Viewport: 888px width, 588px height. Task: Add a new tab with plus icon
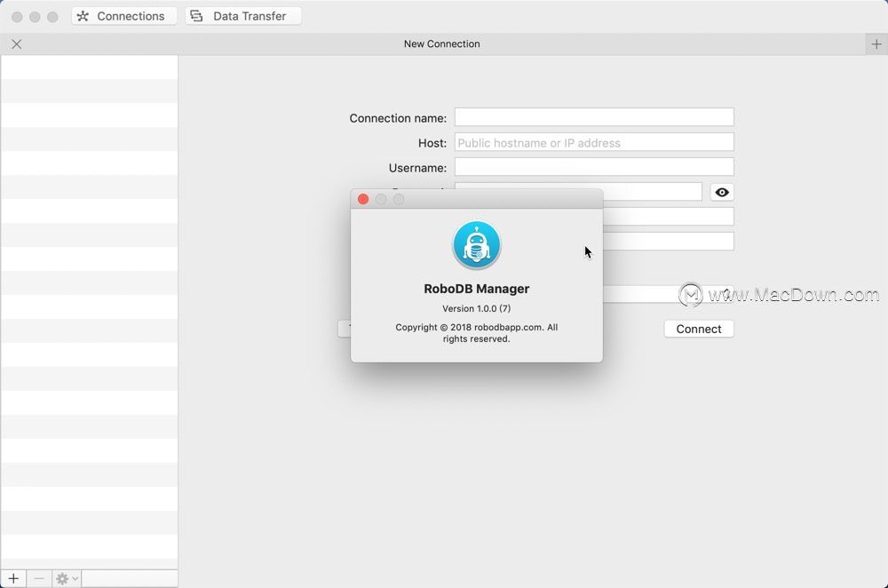point(876,44)
